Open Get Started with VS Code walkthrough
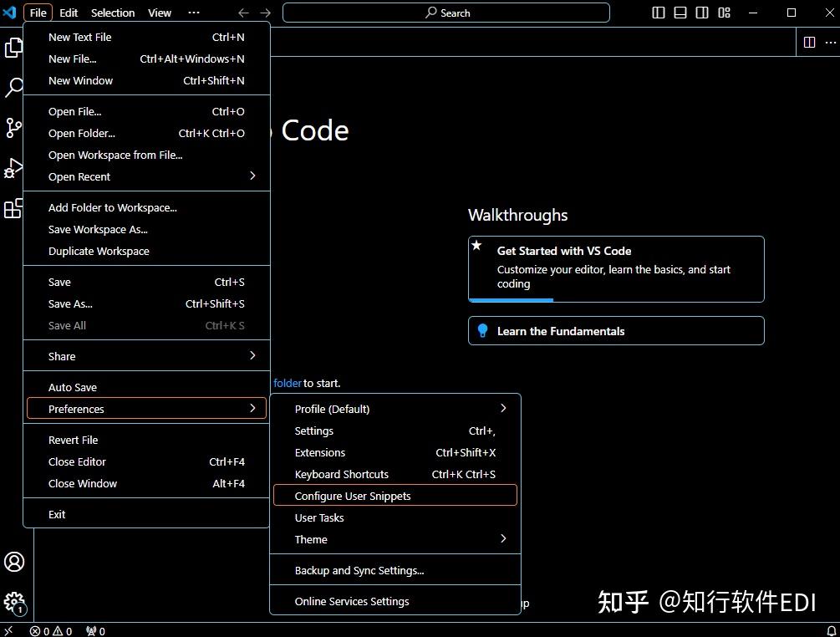The height and width of the screenshot is (637, 840). click(616, 269)
